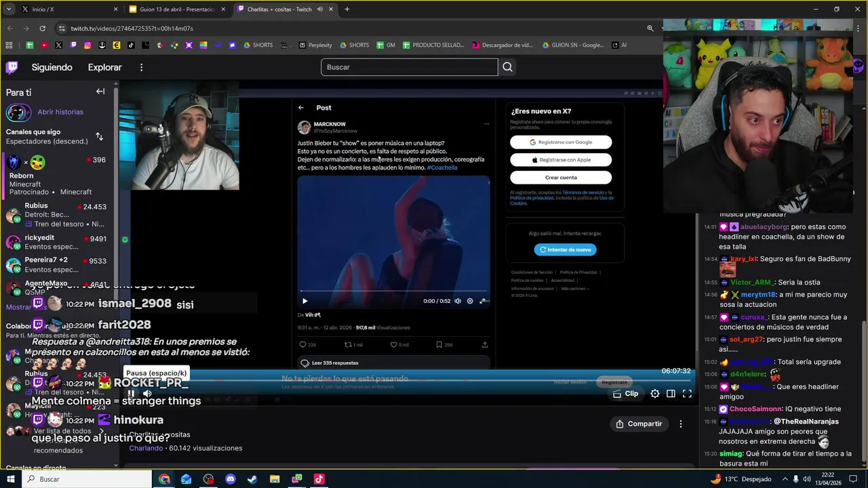This screenshot has width=868, height=488.
Task: Open the Peereira7 +2 channel
Action: (x=58, y=264)
